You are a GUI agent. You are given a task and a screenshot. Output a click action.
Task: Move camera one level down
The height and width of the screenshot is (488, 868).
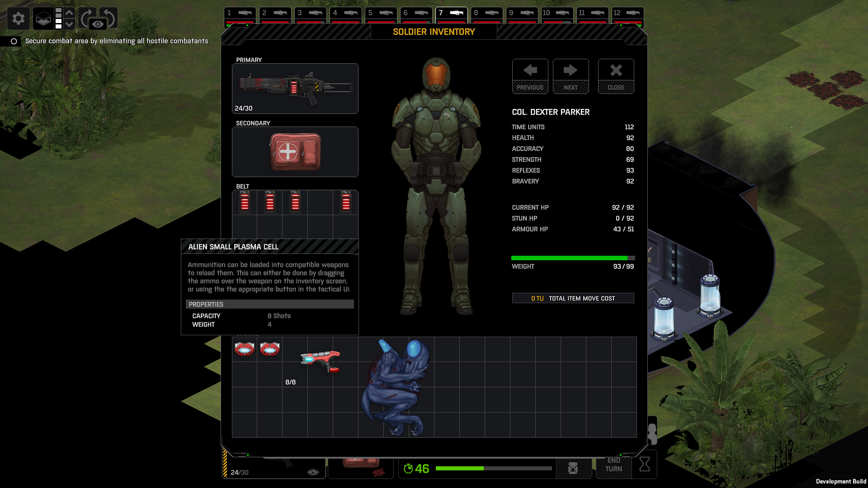coord(69,24)
